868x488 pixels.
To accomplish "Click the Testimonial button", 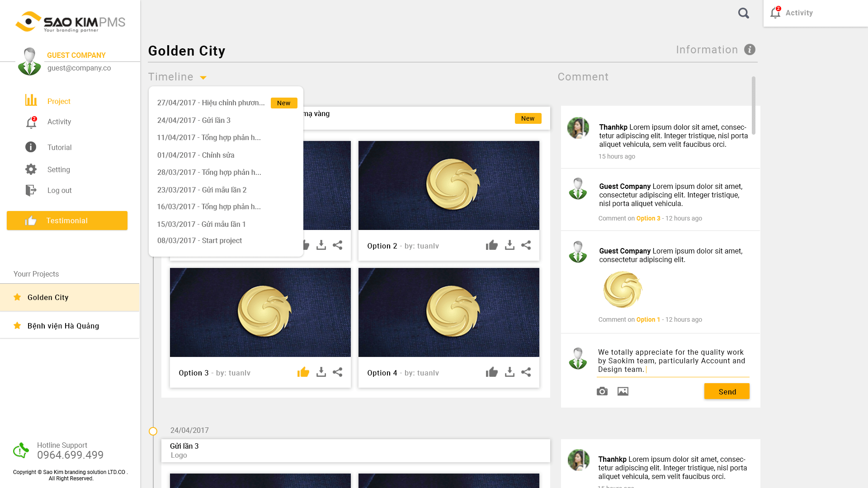I will tap(67, 221).
